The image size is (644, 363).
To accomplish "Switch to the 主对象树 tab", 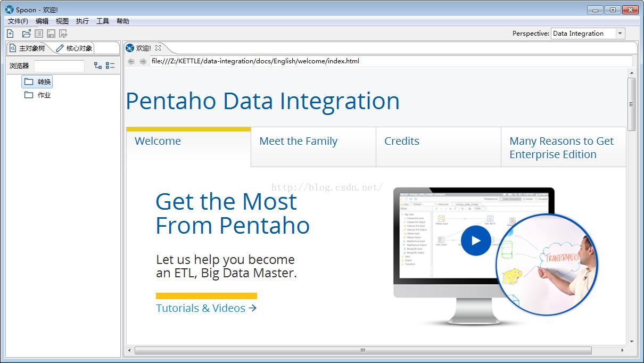I will coord(28,48).
